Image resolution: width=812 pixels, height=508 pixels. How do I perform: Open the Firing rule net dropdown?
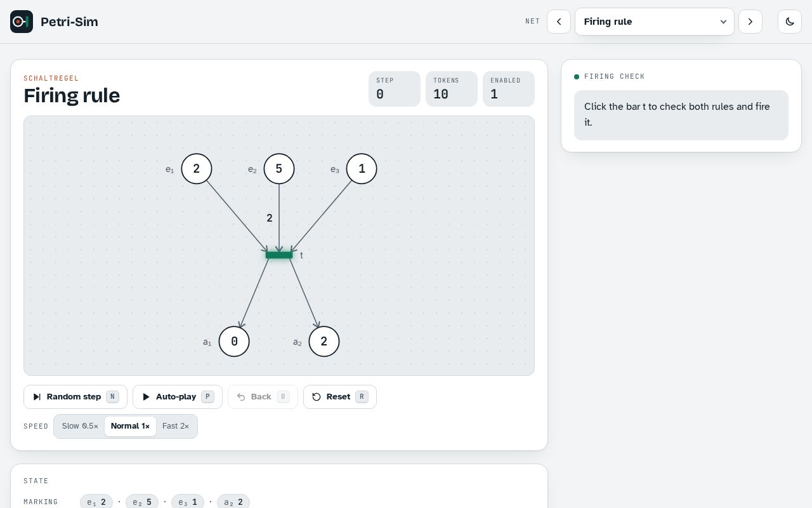point(655,22)
